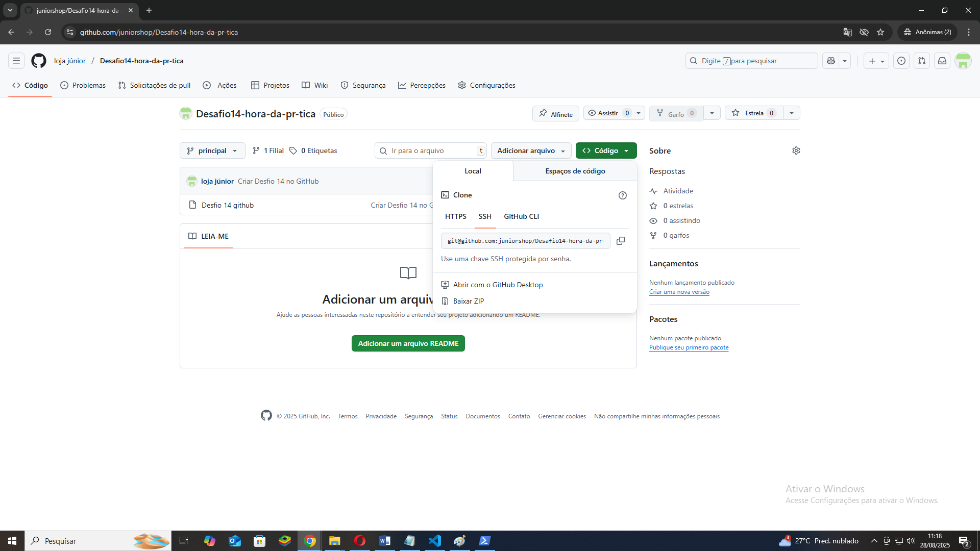Open the Desfio 14 github file
The image size is (980, 551).
click(228, 205)
